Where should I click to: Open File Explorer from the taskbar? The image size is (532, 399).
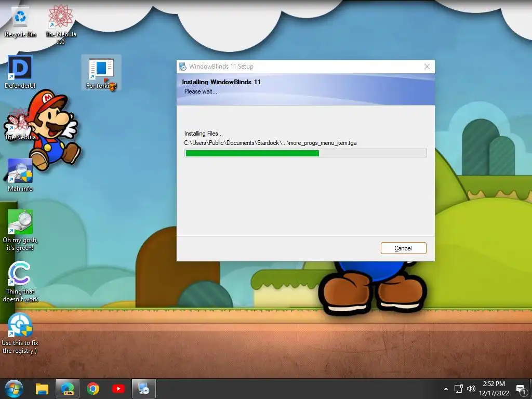pos(42,389)
